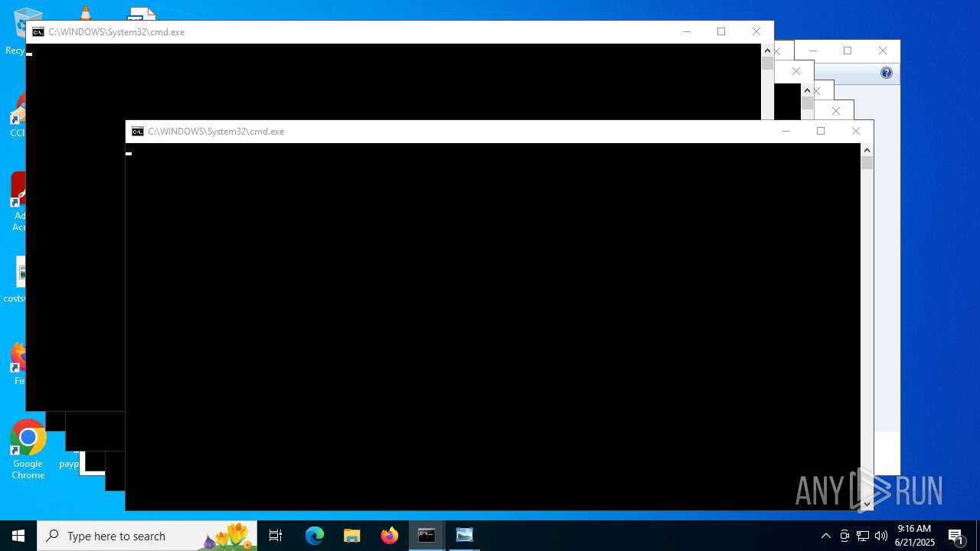Open the clock showing 9:16 AM
Viewport: 980px width, 551px height.
click(x=915, y=536)
